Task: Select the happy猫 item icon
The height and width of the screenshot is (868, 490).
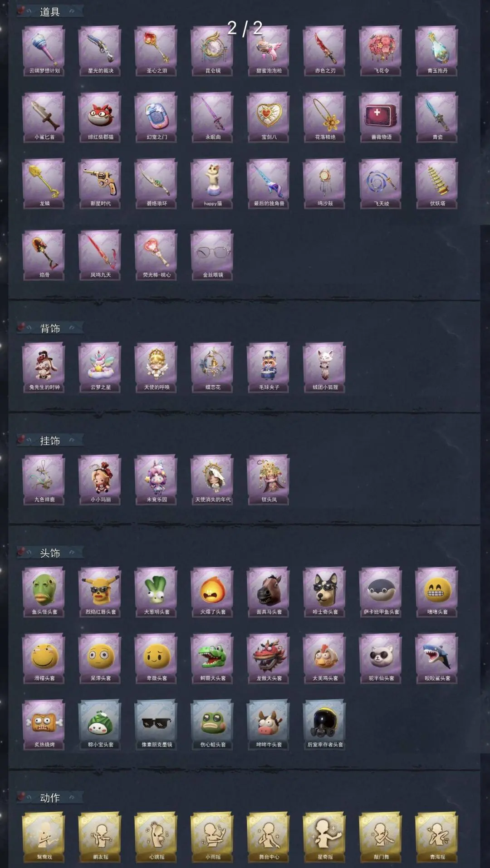Action: [213, 183]
